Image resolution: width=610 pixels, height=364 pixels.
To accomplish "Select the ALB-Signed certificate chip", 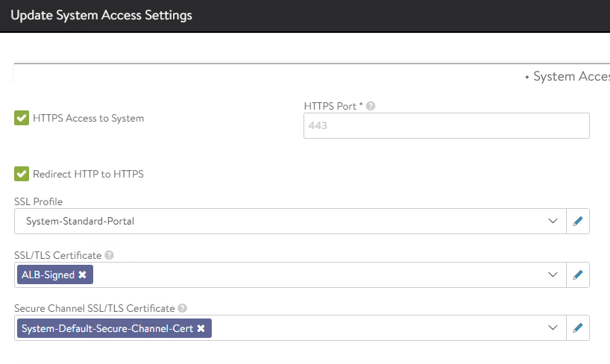I will [48, 275].
